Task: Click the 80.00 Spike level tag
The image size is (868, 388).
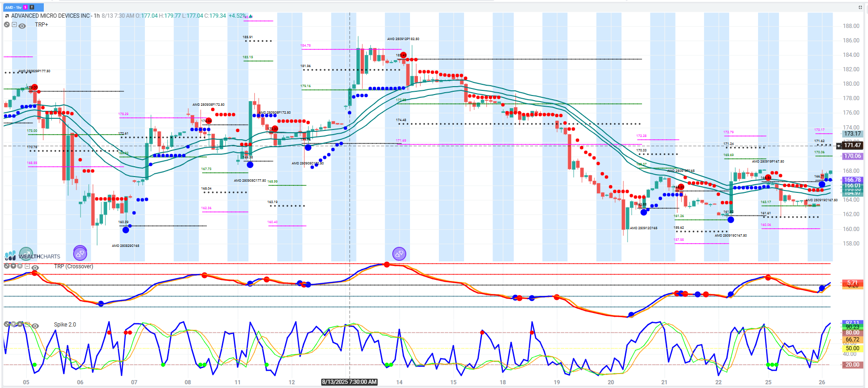Action: 852,333
